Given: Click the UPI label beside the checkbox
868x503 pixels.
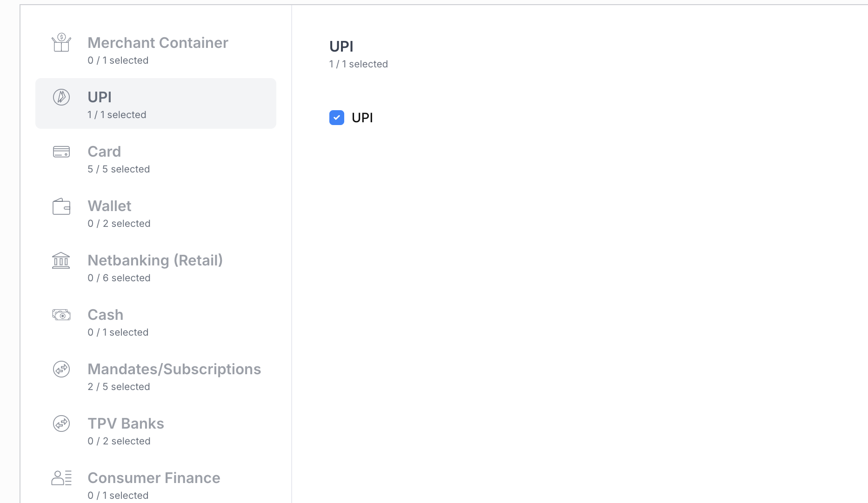Looking at the screenshot, I should pos(363,117).
